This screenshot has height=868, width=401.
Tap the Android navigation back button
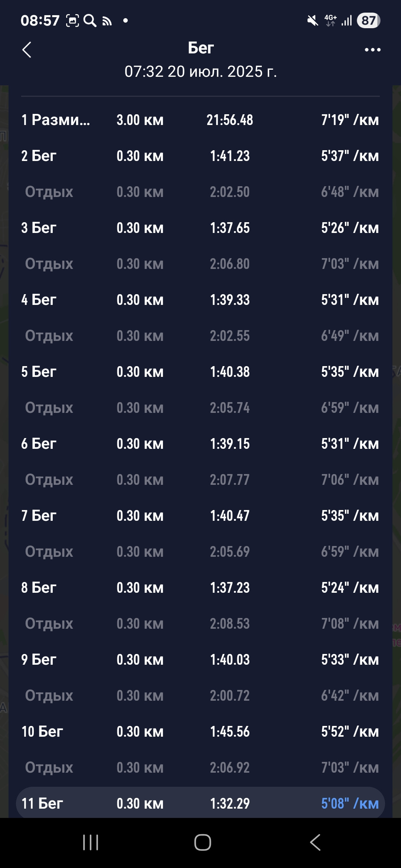coord(315,842)
